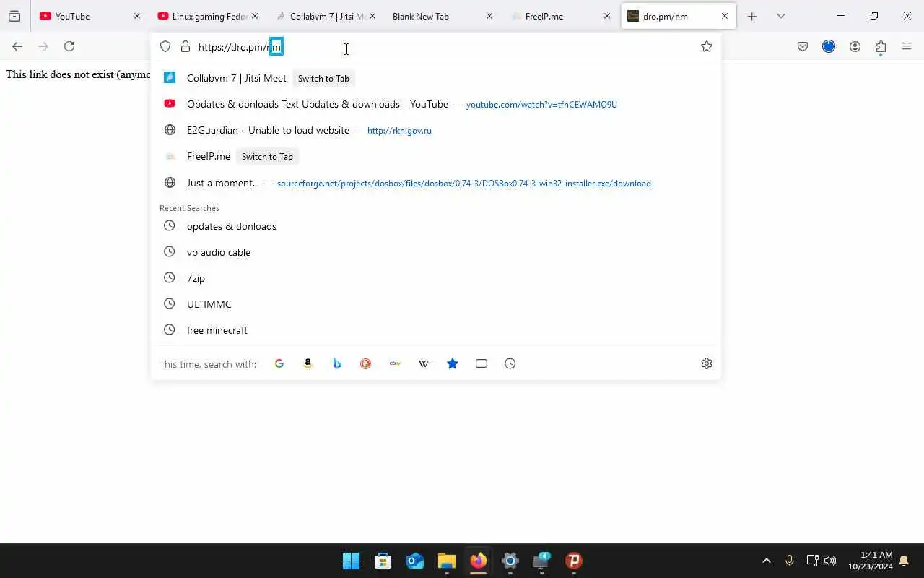The image size is (924, 578).
Task: Search with Google engine icon
Action: (279, 363)
